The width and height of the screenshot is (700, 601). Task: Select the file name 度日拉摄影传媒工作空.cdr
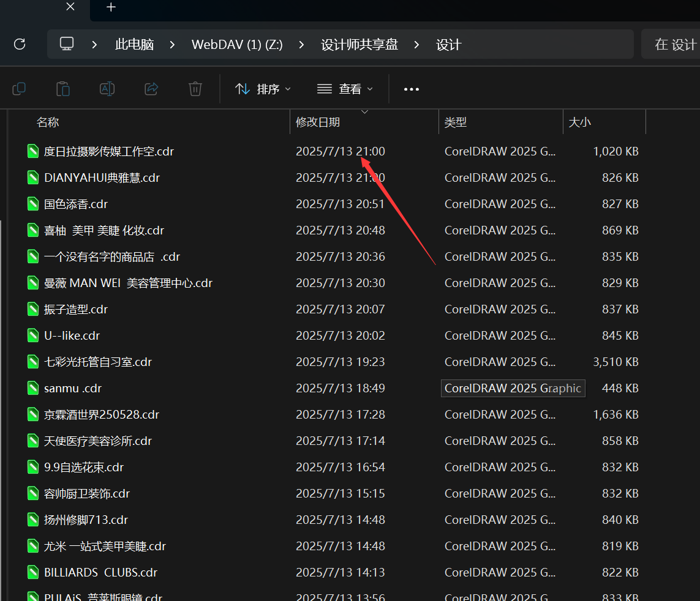[x=109, y=152]
